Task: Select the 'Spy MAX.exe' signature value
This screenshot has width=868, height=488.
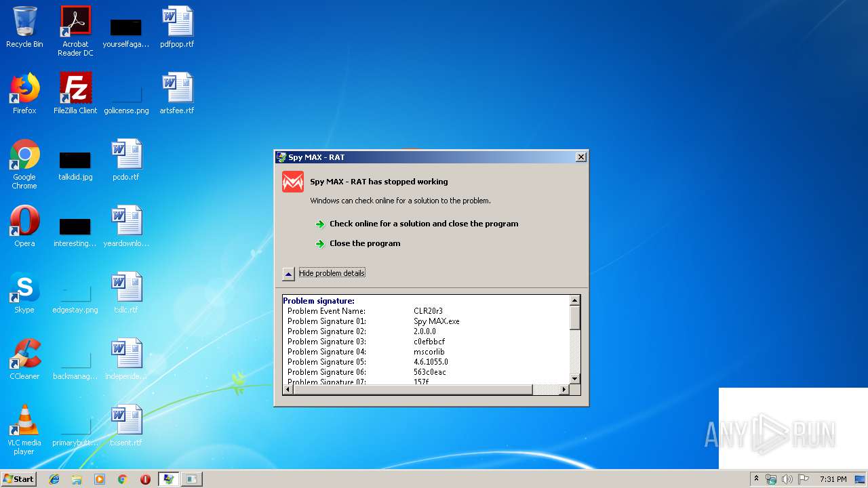Action: 436,321
